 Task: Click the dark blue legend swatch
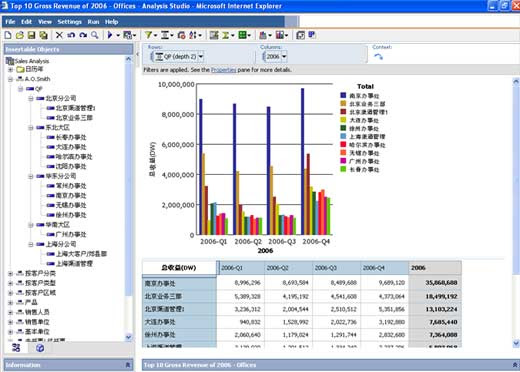pos(343,95)
